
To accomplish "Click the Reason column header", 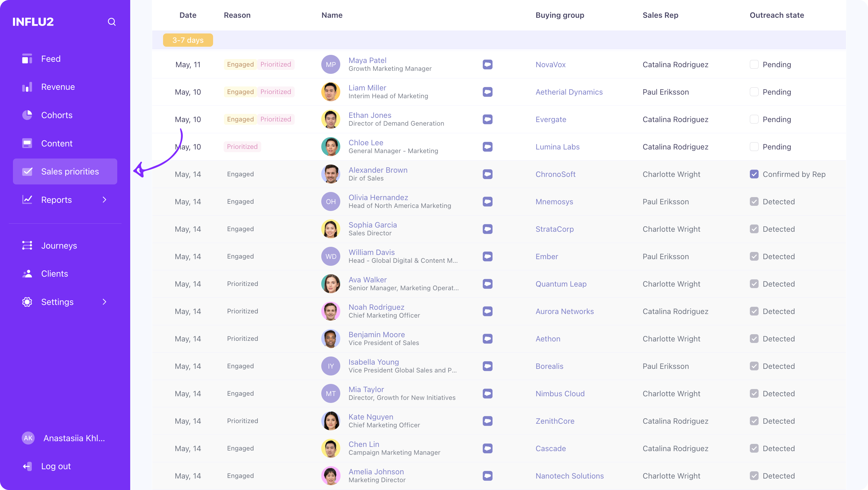I will pos(237,15).
